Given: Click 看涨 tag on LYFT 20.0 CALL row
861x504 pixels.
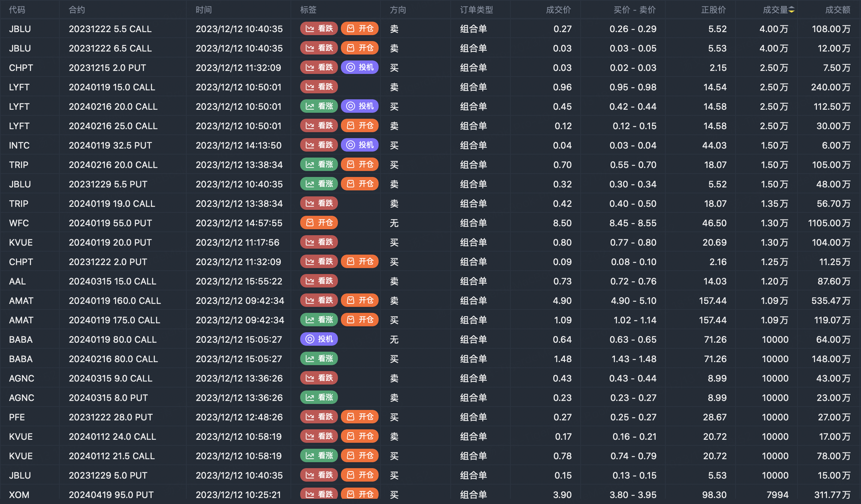Looking at the screenshot, I should tap(319, 106).
